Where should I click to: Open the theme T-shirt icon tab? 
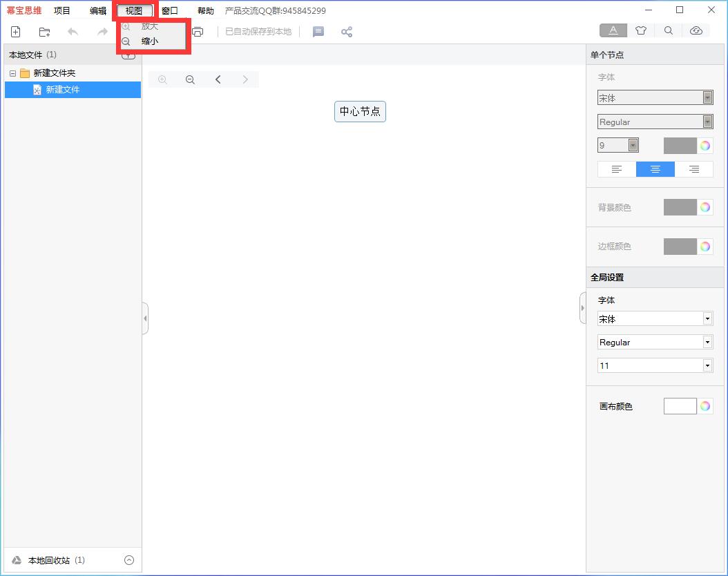tap(641, 30)
